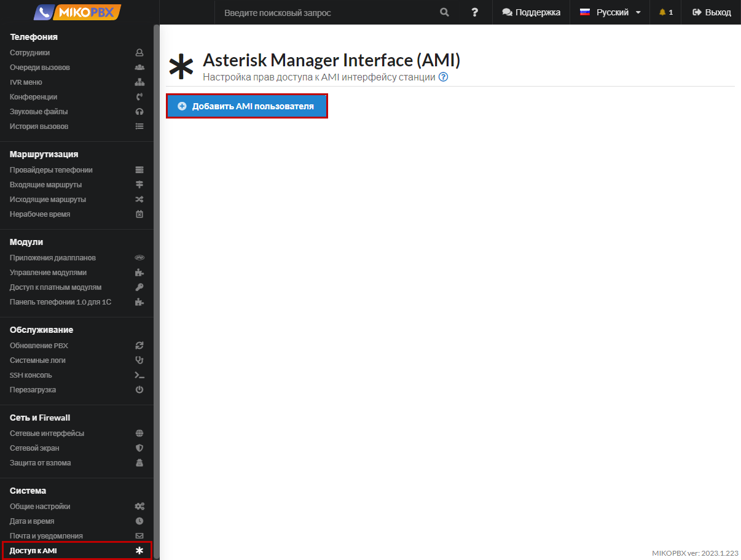Open help via question mark icon
This screenshot has width=741, height=560.
point(474,12)
